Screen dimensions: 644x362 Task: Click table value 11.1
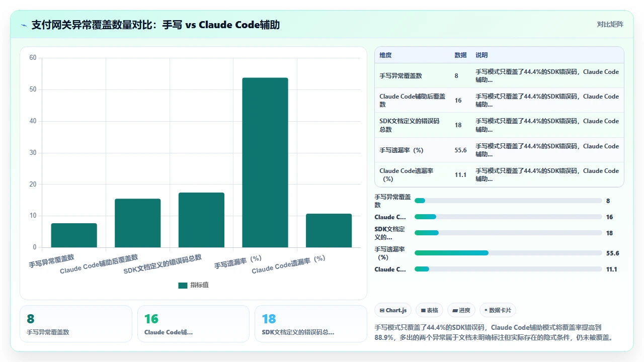(x=460, y=174)
